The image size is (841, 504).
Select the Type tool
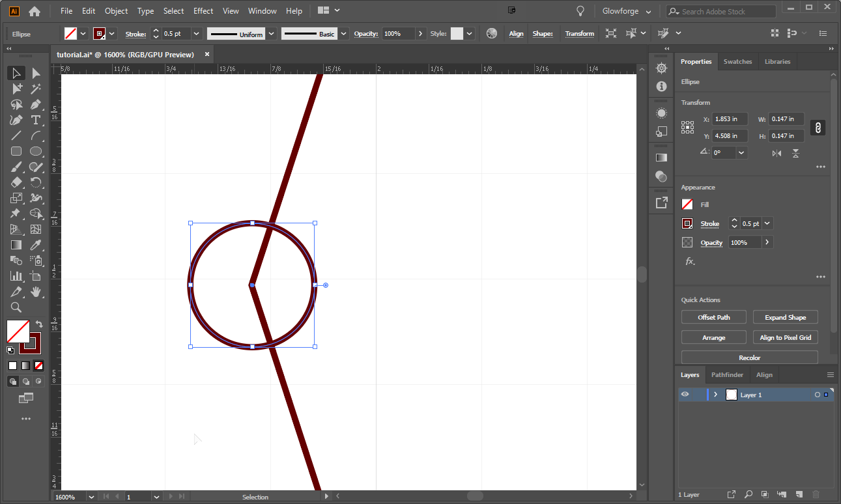(36, 120)
